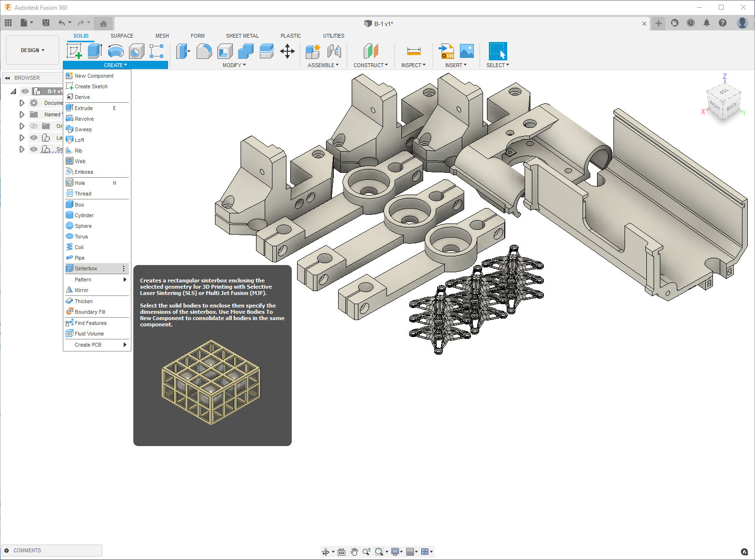Select the Press Pull tool icon
This screenshot has width=755, height=560.
tap(183, 51)
